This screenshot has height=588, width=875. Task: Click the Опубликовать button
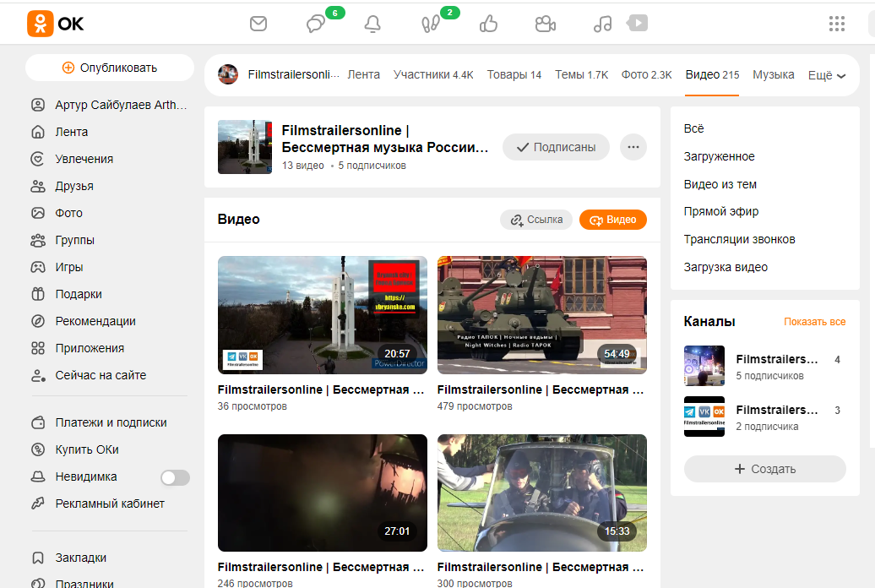click(110, 68)
